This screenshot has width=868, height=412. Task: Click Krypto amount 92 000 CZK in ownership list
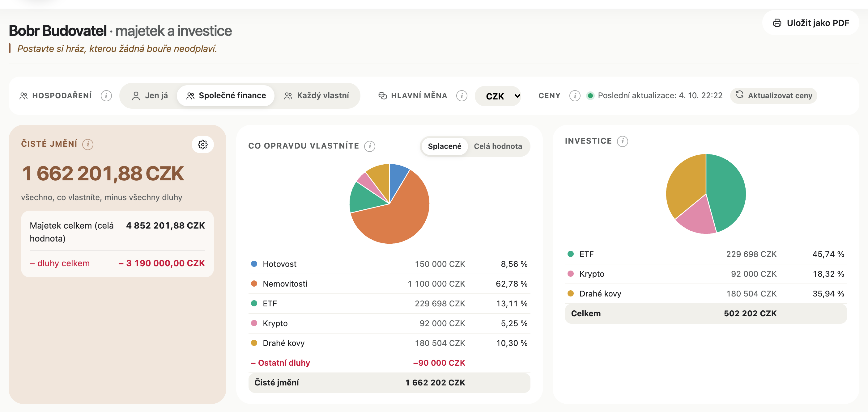coord(442,323)
